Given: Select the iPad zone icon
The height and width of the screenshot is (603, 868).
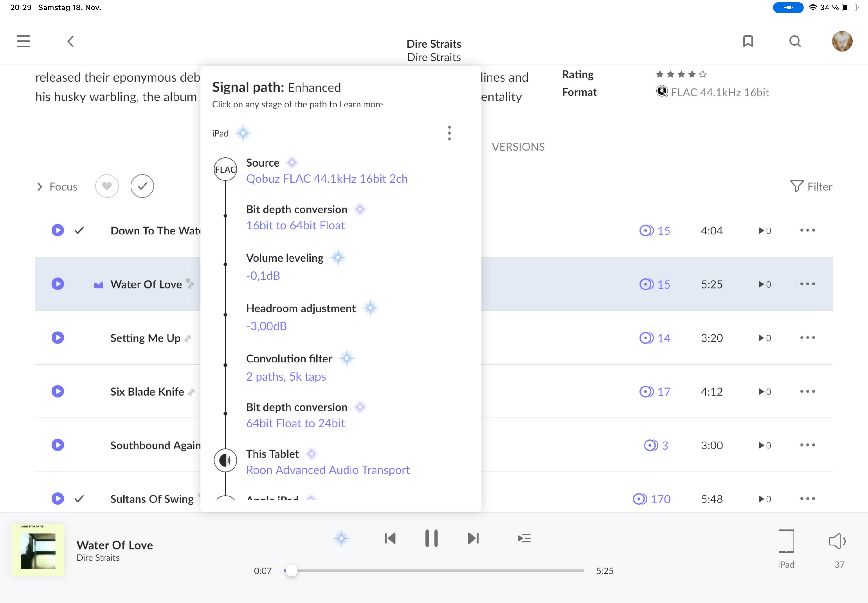Looking at the screenshot, I should pos(786,541).
